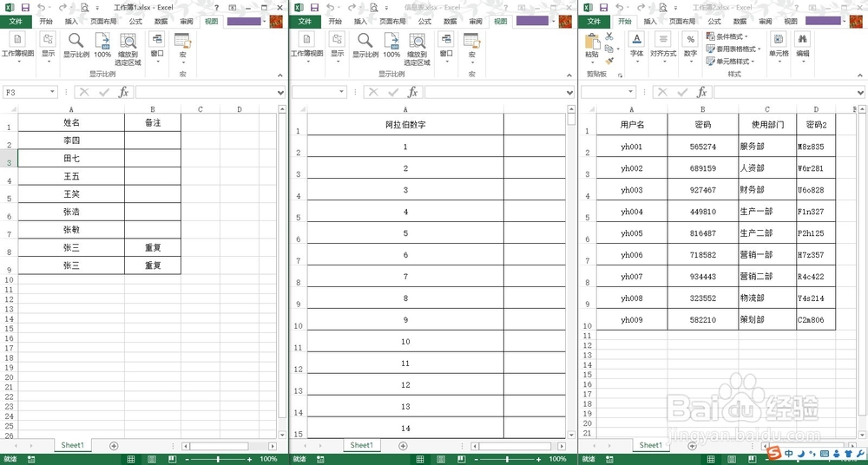Open 视图 tab in 工作簿2 window
The height and width of the screenshot is (465, 868).
click(790, 22)
